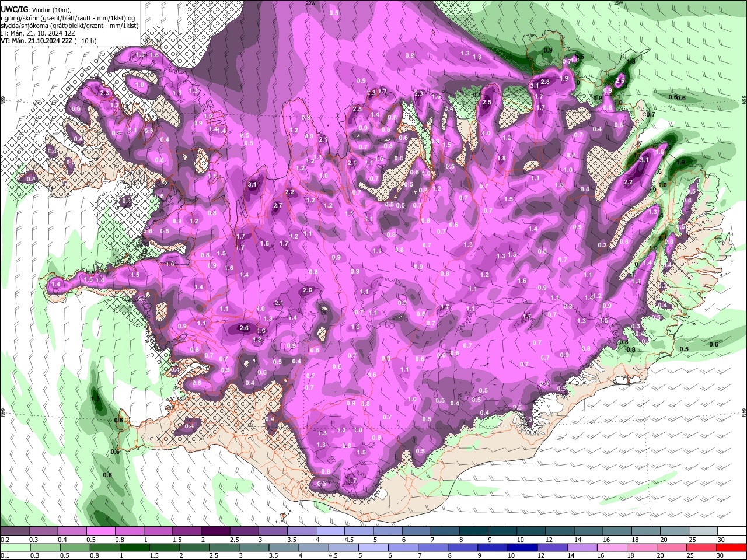
Task: Click the 'slydda/snjókoma (grátt/bleikt/grænt' description line
Action: [69, 26]
